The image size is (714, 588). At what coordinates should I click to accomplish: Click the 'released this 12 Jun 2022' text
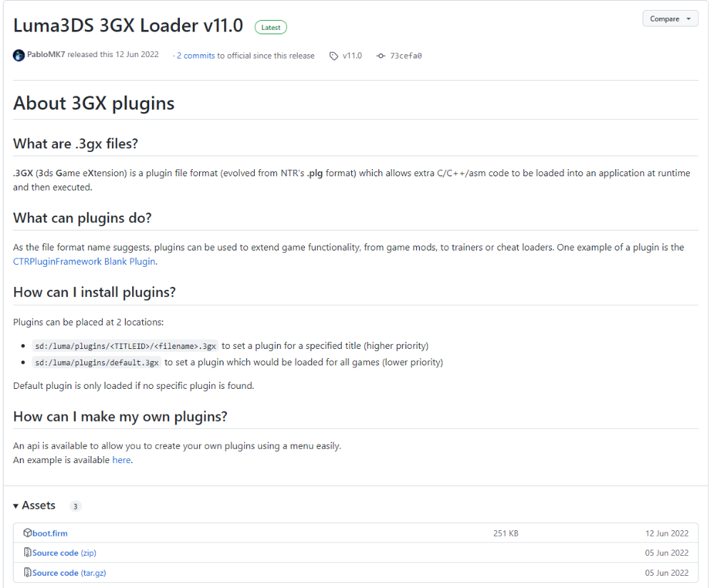click(113, 55)
